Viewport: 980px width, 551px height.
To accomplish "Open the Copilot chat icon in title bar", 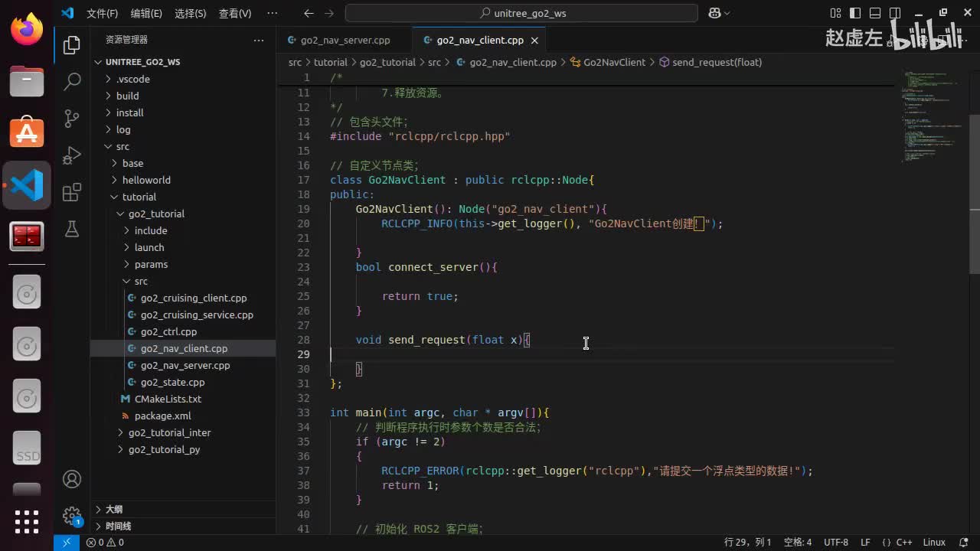I will coord(718,13).
